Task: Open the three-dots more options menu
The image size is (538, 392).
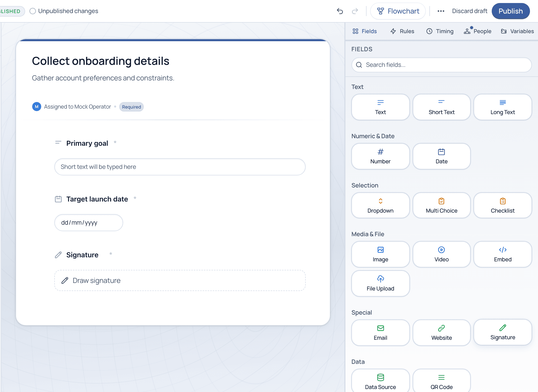Action: pyautogui.click(x=441, y=11)
